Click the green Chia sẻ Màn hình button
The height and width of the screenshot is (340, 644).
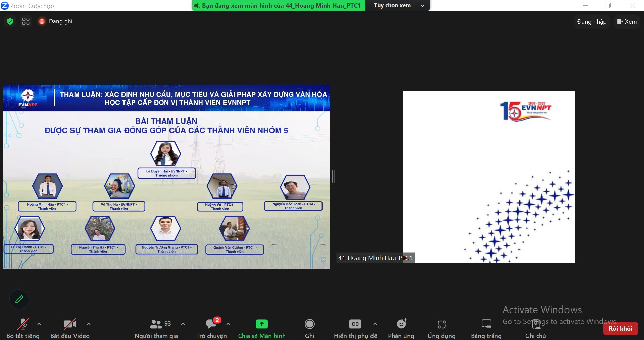click(x=262, y=329)
